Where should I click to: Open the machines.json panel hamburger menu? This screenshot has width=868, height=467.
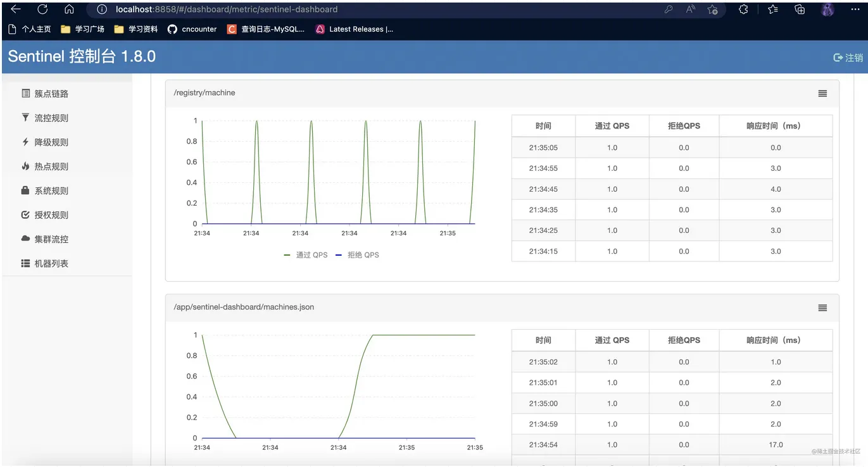pyautogui.click(x=822, y=308)
